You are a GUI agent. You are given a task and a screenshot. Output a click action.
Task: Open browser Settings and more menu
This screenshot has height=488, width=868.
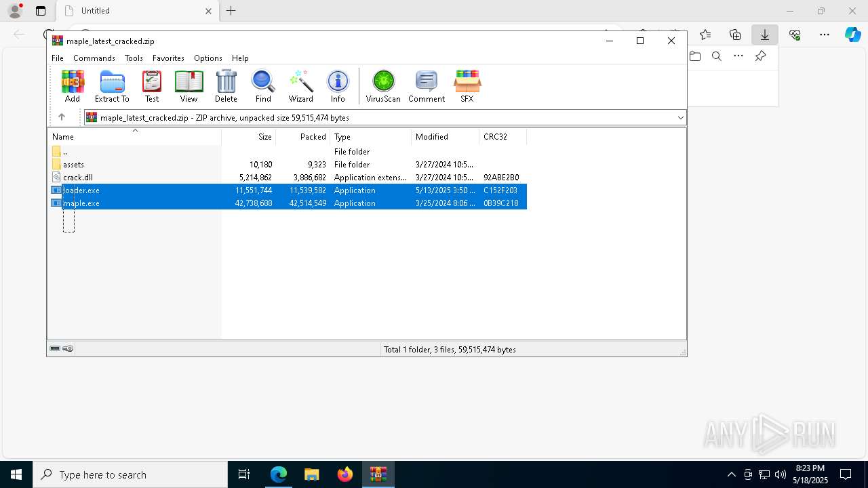click(825, 35)
